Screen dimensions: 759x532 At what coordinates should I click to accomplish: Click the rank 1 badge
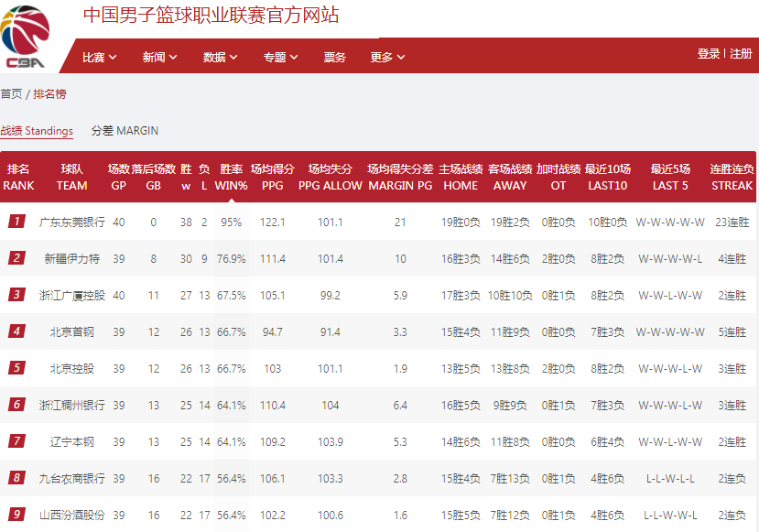17,222
